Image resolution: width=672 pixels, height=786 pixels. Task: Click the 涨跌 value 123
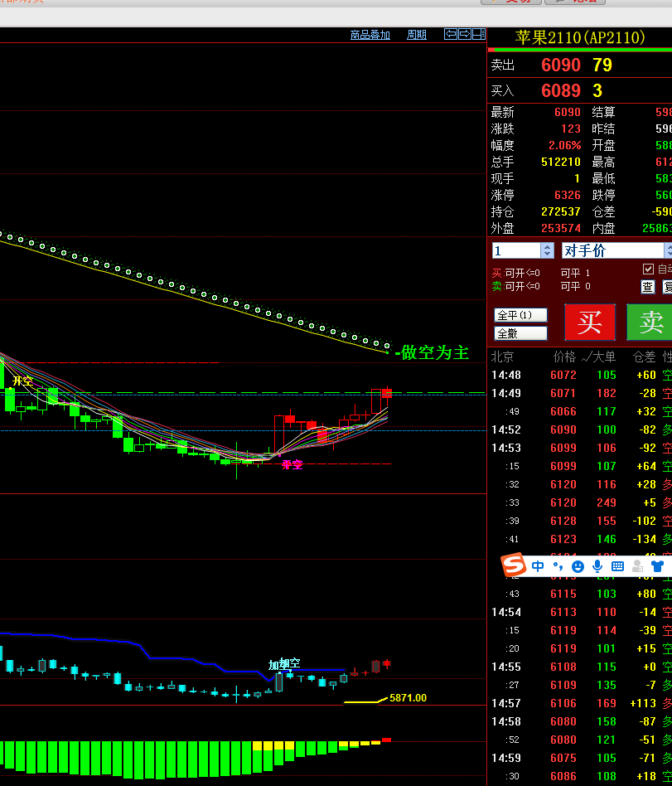571,129
